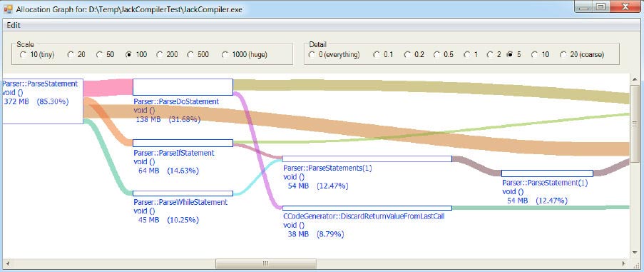Click the '138 MB (31.68%)' label

168,119
